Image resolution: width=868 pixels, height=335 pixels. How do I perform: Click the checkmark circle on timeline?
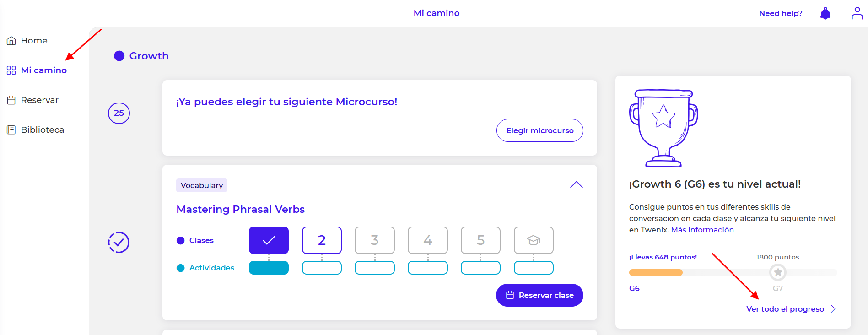pyautogui.click(x=119, y=242)
